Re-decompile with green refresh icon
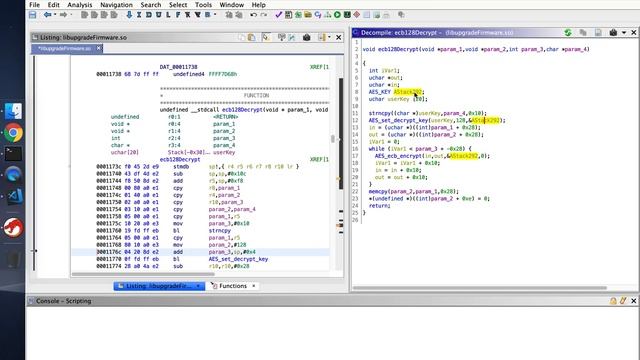 (568, 32)
